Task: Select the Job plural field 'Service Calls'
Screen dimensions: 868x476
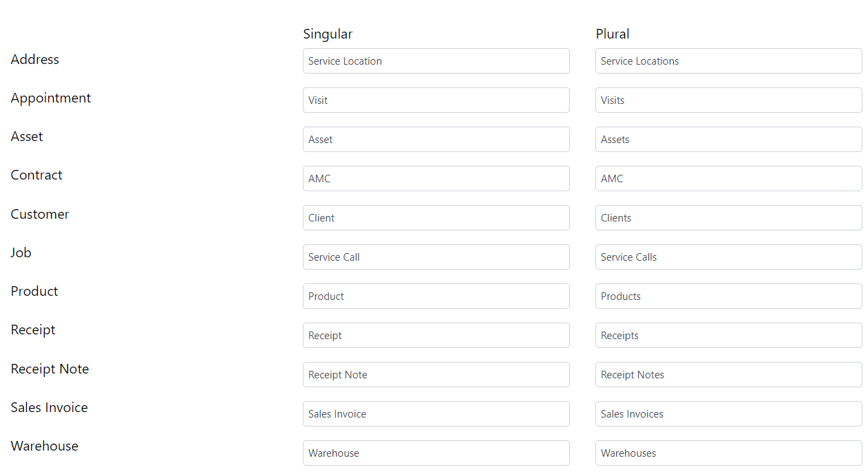Action: [x=728, y=257]
